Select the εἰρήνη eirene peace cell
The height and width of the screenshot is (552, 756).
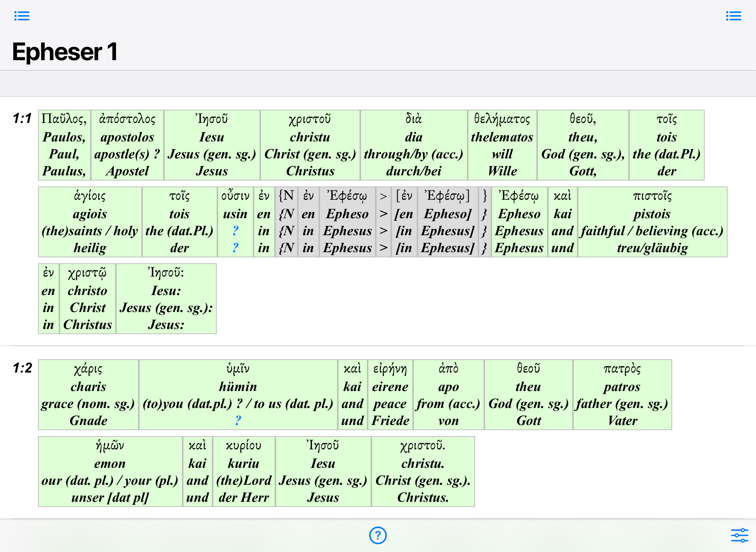click(390, 395)
